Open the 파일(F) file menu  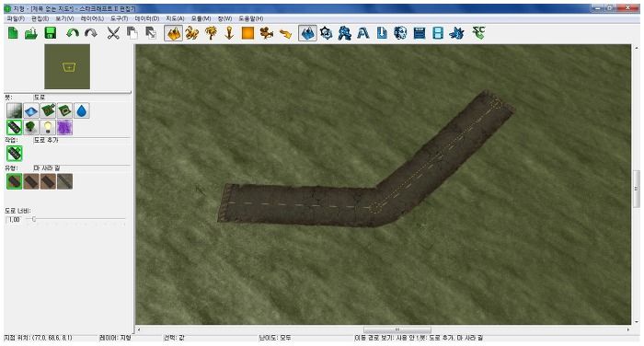click(x=16, y=18)
